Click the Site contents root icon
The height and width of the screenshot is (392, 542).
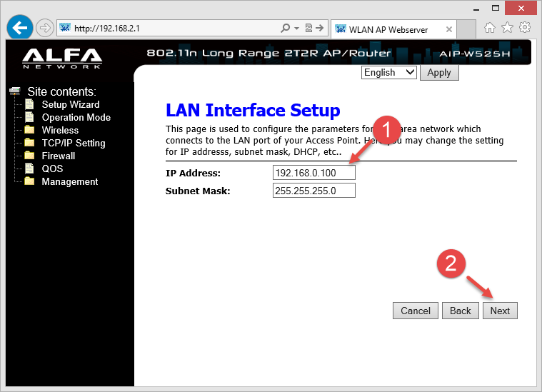coord(15,91)
